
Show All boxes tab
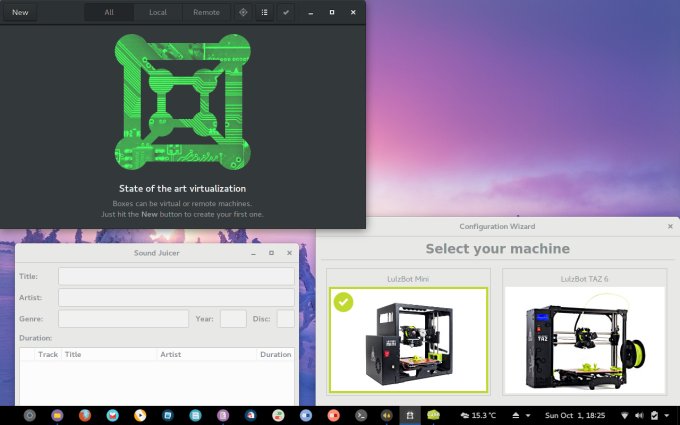pos(109,12)
